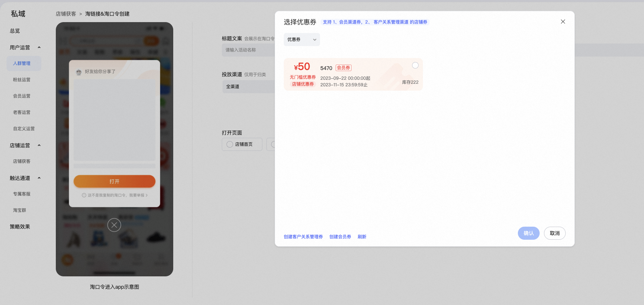Select the 店铺首页 radio option
Screen dimensions: 644x305
click(x=230, y=144)
